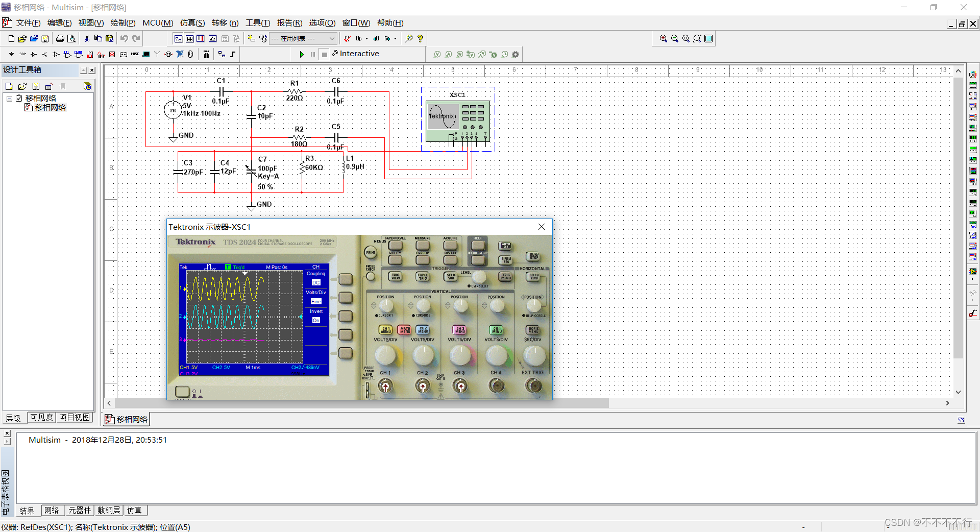Click the MATH MENU button

405,330
